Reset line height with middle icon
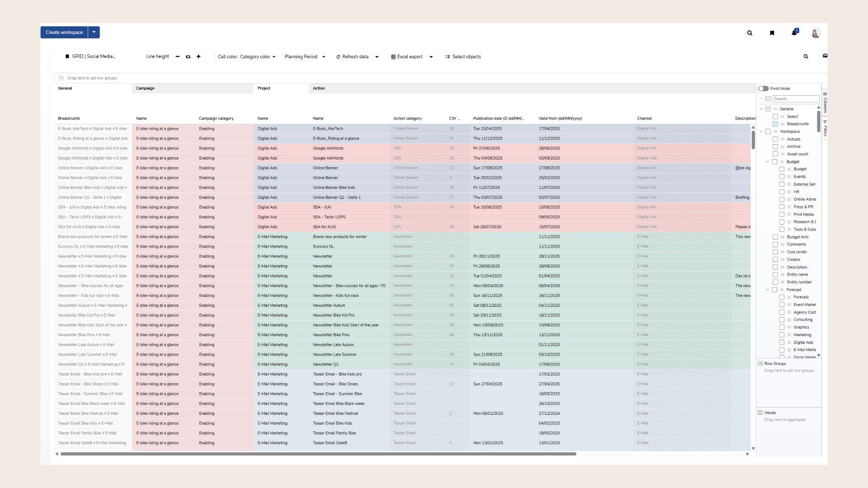Screen dimensions: 868x488 [x=188, y=57]
